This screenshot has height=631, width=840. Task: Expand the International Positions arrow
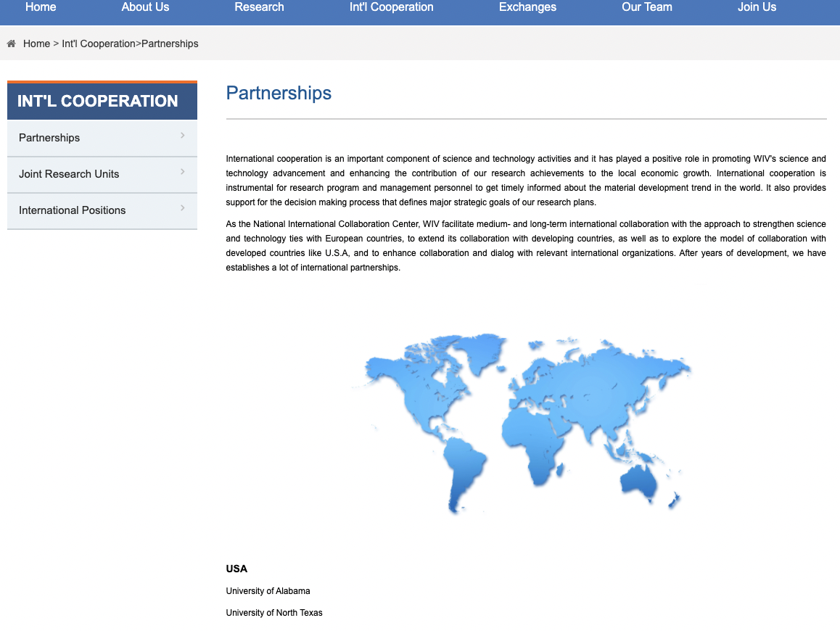183,208
